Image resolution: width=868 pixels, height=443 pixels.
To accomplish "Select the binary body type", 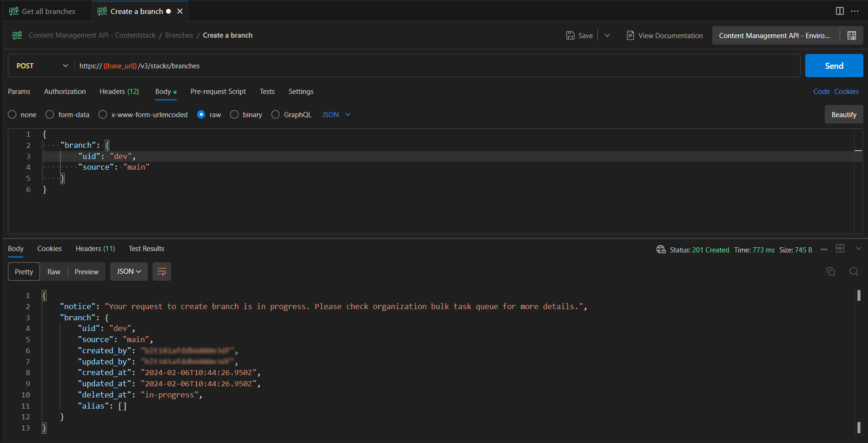I will click(234, 115).
